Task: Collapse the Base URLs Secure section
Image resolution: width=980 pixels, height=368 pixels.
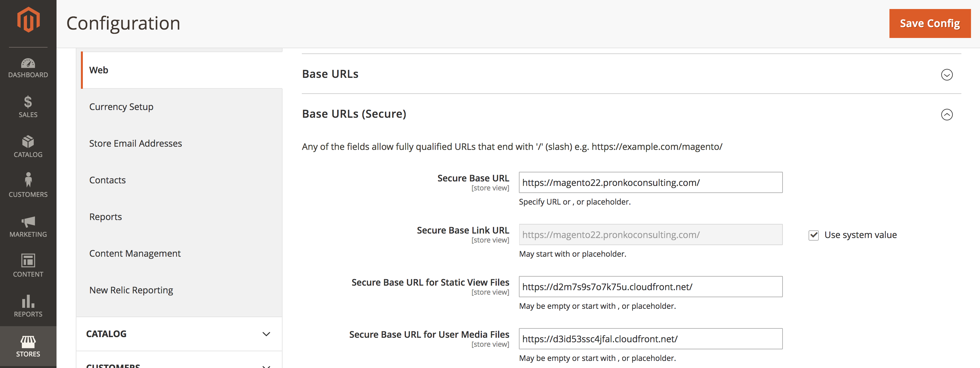Action: 947,113
